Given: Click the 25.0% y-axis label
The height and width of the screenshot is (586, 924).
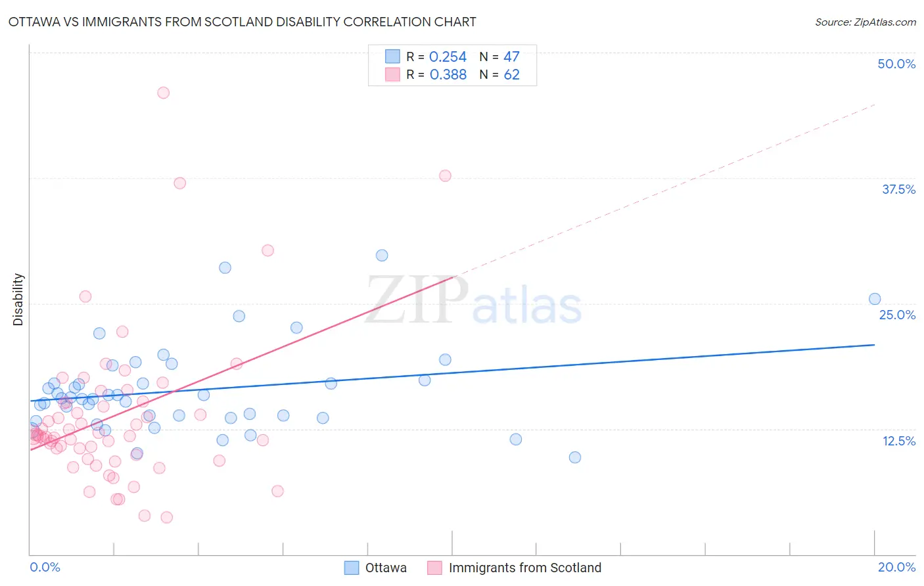Looking at the screenshot, I should [897, 315].
